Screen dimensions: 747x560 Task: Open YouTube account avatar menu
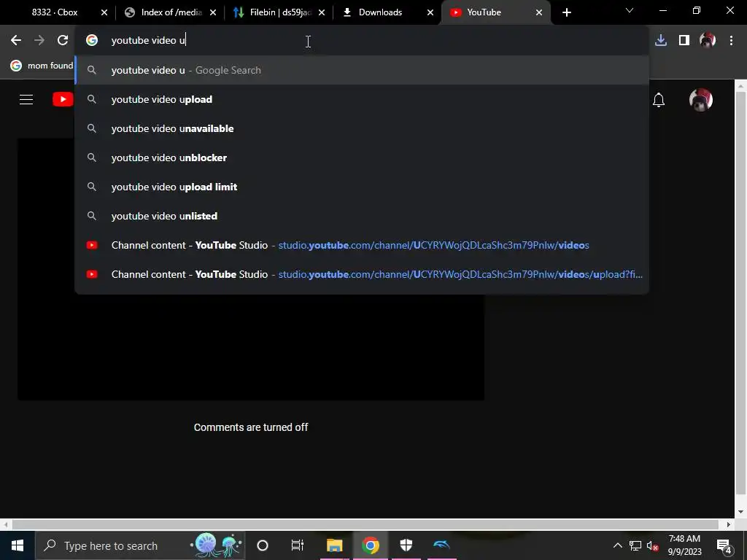[x=701, y=100]
